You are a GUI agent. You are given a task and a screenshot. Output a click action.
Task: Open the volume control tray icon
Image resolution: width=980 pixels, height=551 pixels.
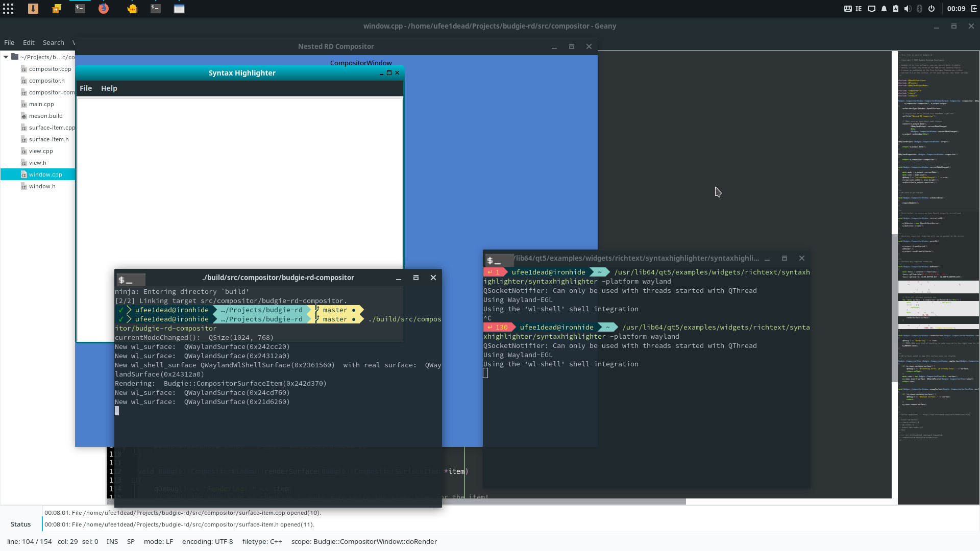point(908,9)
